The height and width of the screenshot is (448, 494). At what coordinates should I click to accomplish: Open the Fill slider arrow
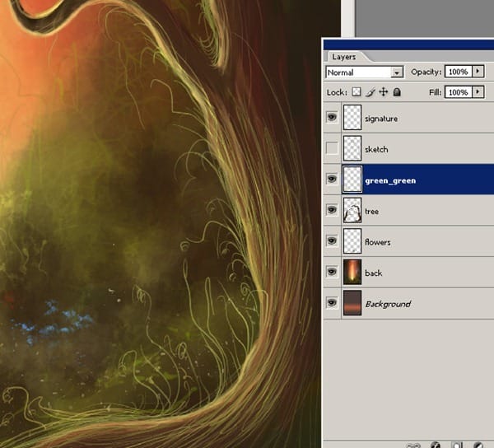[478, 92]
